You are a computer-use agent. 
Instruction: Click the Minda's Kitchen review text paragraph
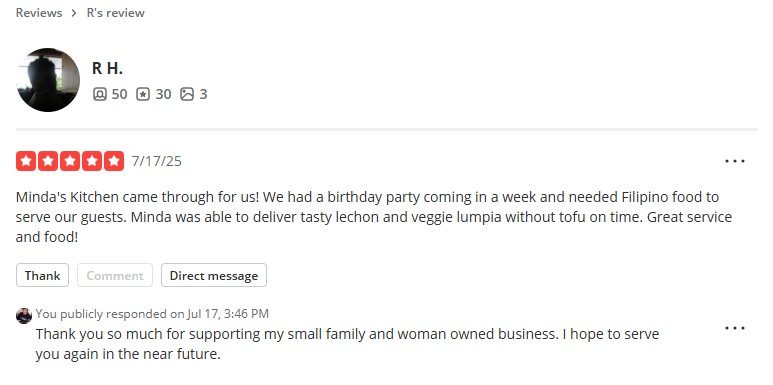(374, 217)
